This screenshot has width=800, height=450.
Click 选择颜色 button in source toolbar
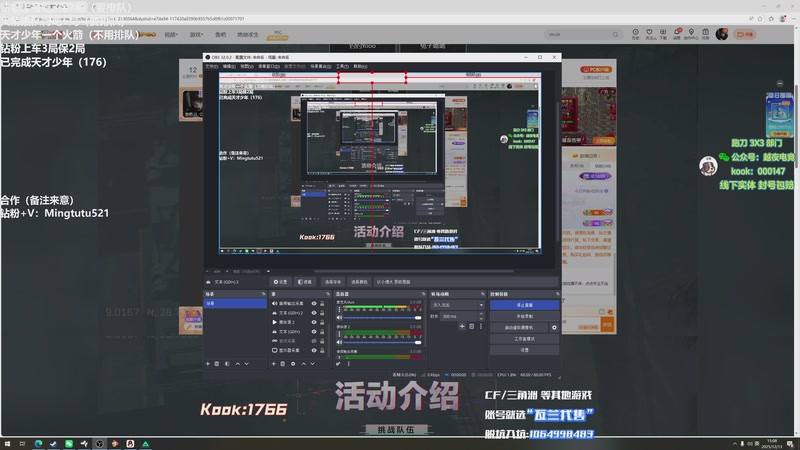(359, 282)
